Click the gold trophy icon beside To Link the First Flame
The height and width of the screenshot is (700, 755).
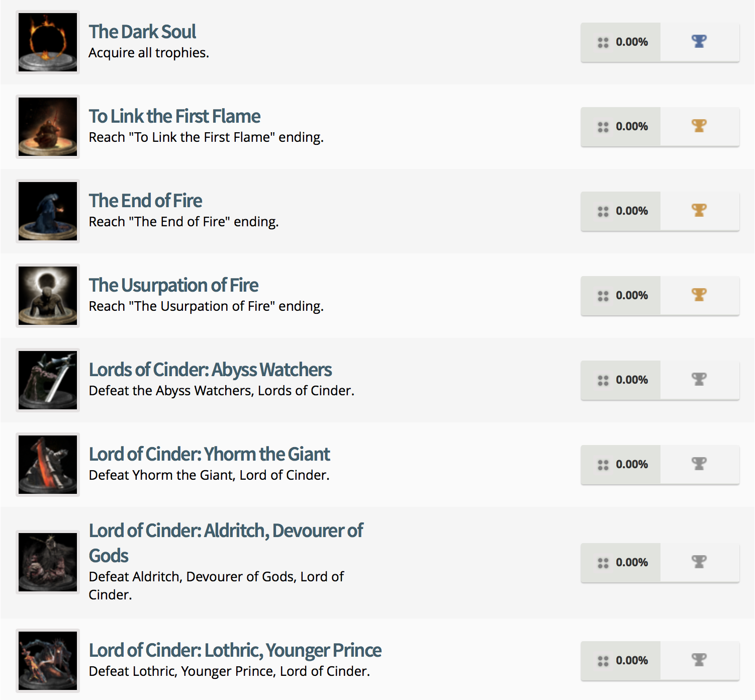[x=699, y=126]
